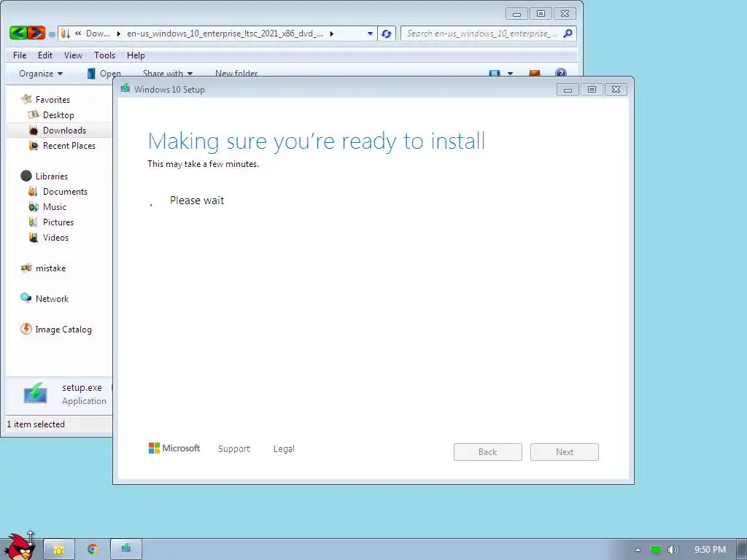Open the Start menu bird icon
Viewport: 747px width, 560px height.
pyautogui.click(x=19, y=547)
